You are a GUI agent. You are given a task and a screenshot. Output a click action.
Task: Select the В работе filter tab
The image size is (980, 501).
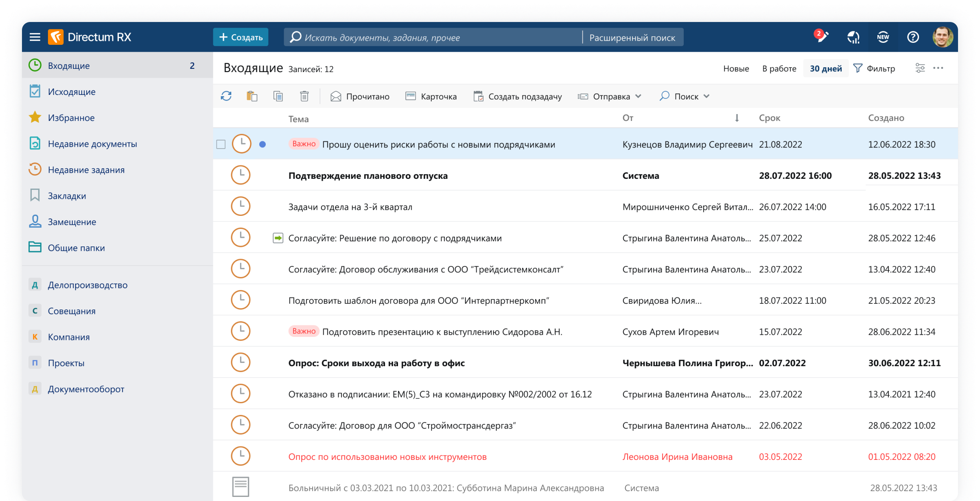779,68
